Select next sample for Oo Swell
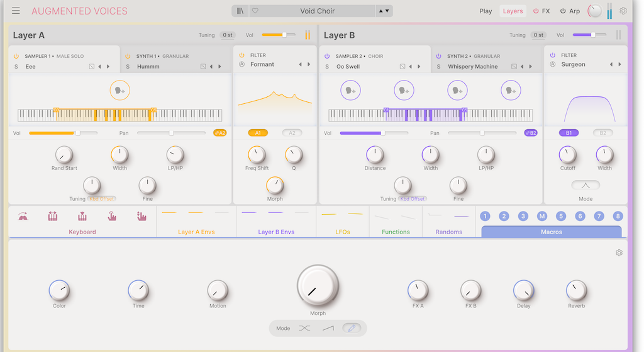Viewport: 644px width, 352px height. coord(419,67)
